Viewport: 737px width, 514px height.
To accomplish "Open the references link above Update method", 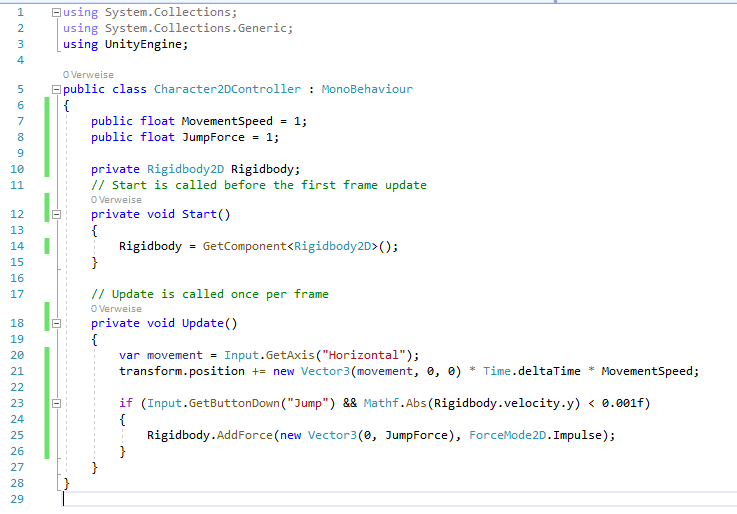I will pos(116,309).
